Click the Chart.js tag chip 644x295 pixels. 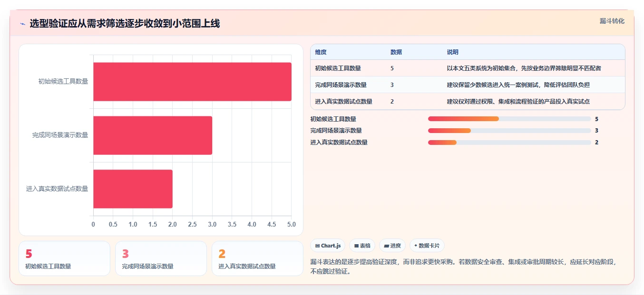click(x=328, y=246)
